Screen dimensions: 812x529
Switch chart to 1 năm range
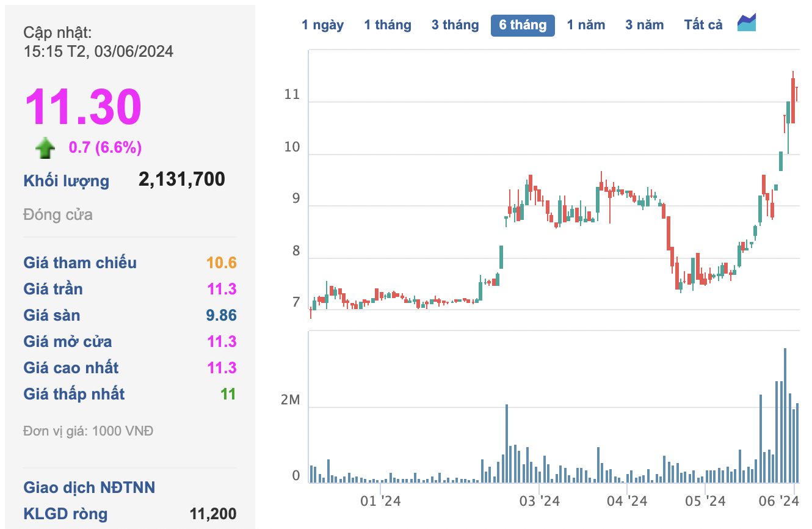point(586,25)
